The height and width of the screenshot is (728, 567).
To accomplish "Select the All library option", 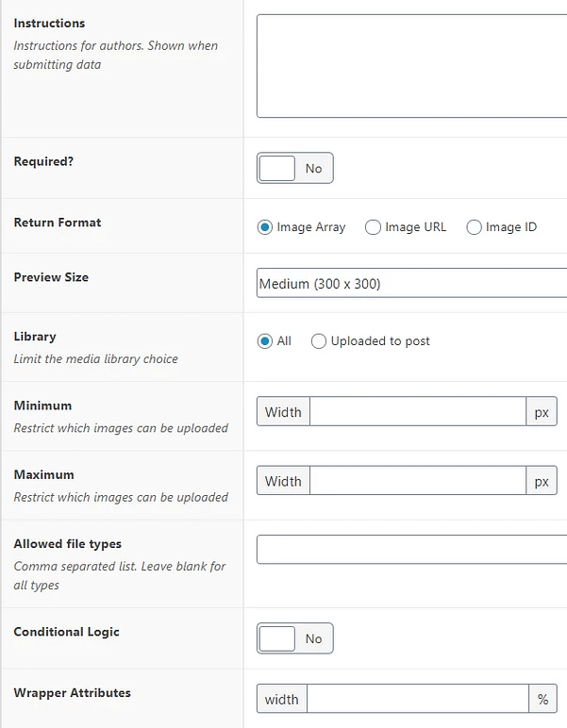I will click(265, 341).
